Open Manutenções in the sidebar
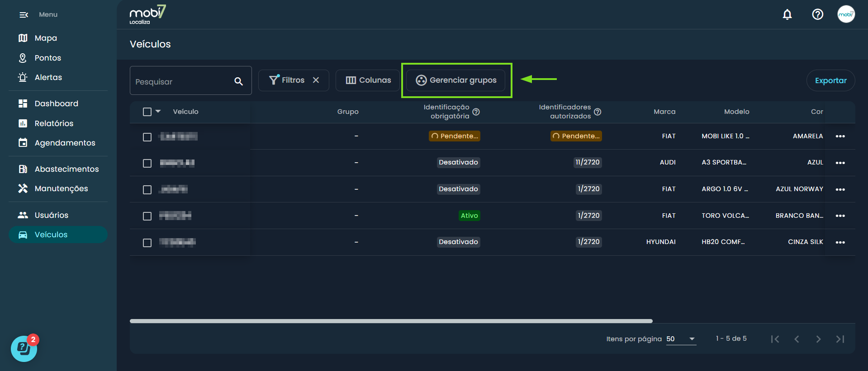This screenshot has height=371, width=868. pyautogui.click(x=58, y=188)
